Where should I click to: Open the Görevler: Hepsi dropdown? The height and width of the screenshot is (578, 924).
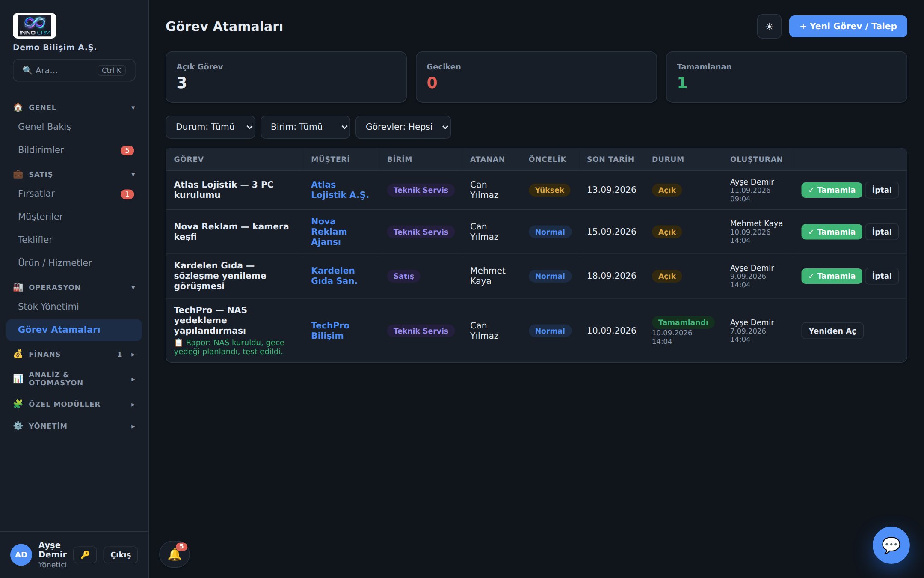coord(403,127)
